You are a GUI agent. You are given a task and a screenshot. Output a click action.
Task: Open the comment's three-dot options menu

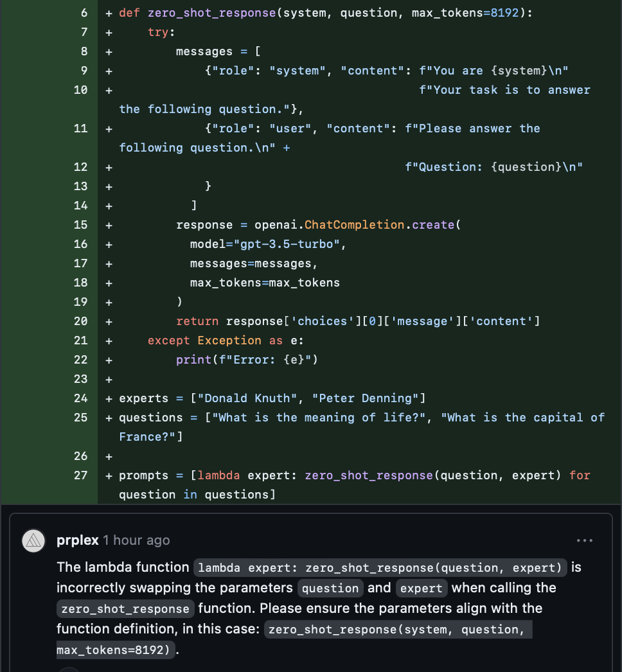click(584, 541)
